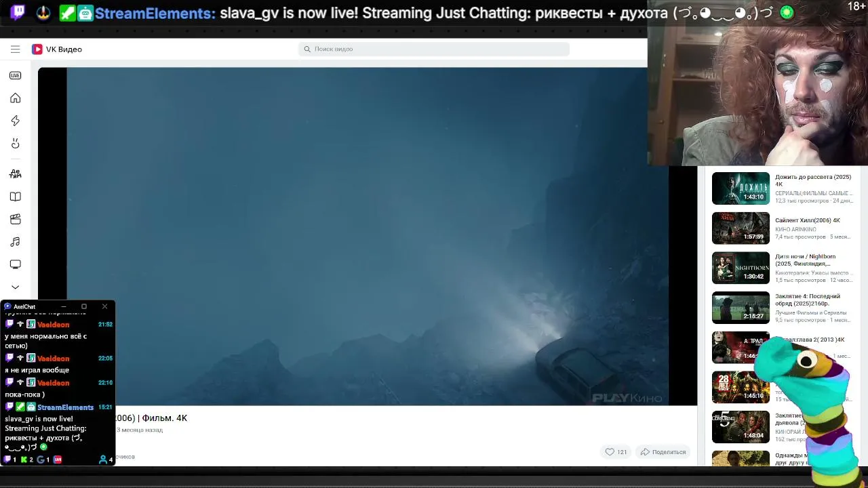The width and height of the screenshot is (868, 488).
Task: Open Дитя ночи / Nightborn thumbnail
Action: [x=741, y=268]
